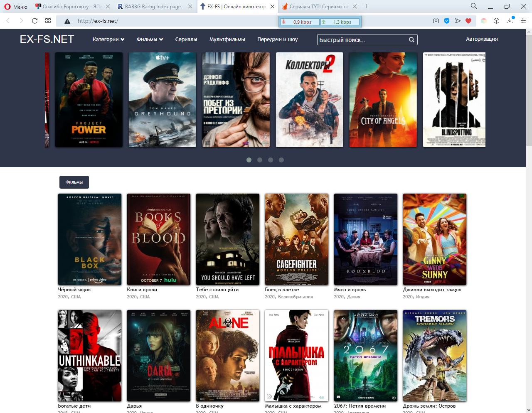
Task: Open the Книги крови title link
Action: point(142,290)
